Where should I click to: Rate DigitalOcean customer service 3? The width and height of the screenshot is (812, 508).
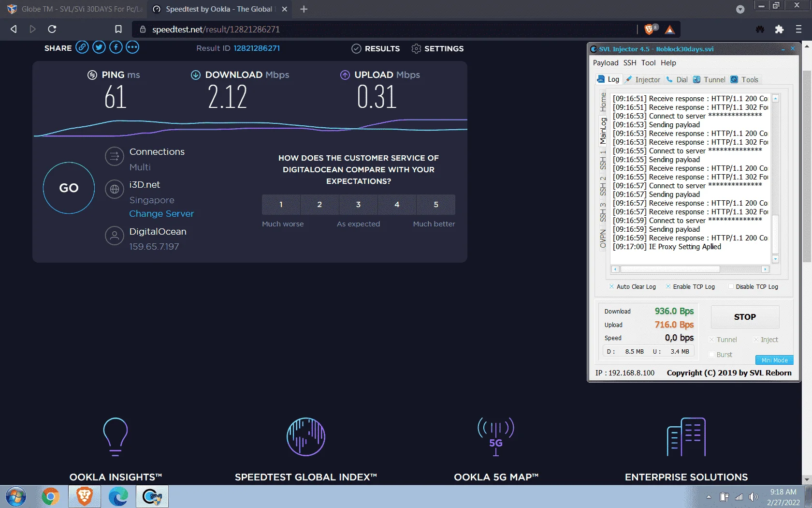[358, 205]
